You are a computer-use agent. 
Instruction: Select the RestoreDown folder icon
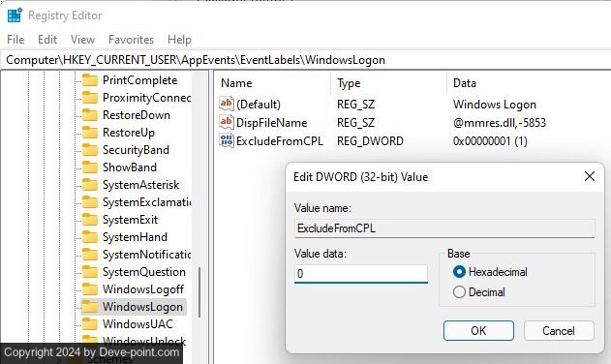pyautogui.click(x=90, y=115)
